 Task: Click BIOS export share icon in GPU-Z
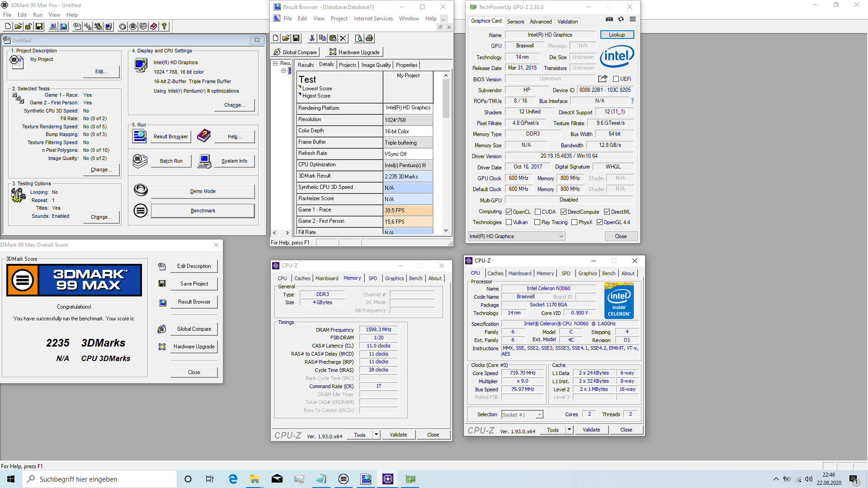pos(603,79)
